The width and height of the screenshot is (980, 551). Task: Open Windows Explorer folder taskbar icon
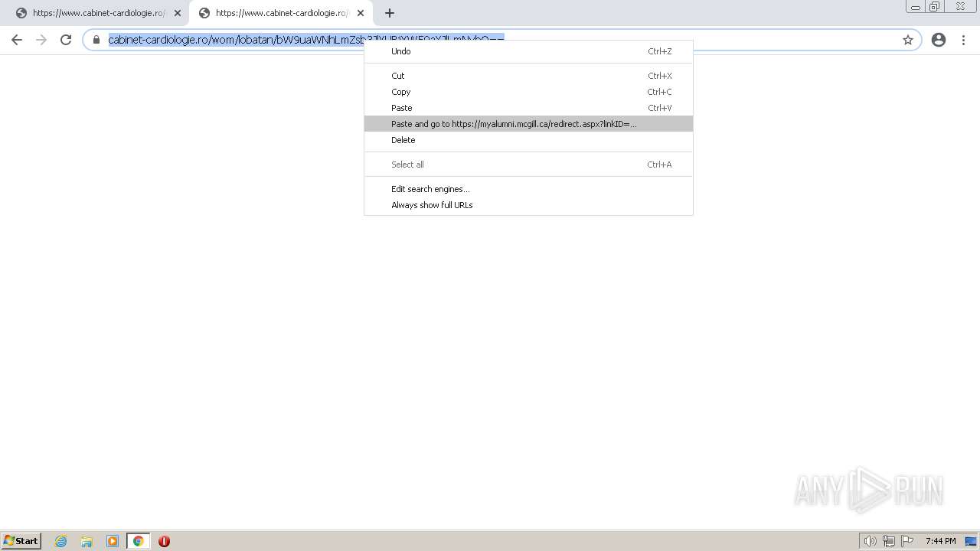87,541
